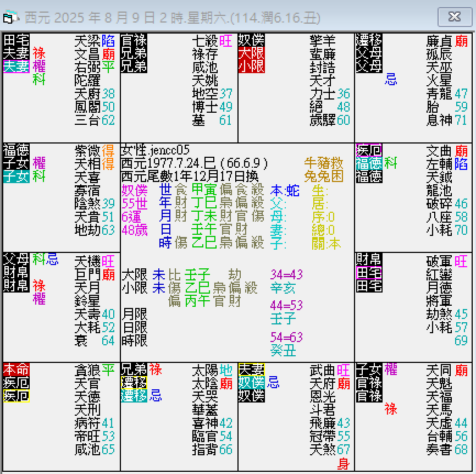Click the '青龍 47' entry
This screenshot has width=476, height=474.
[446, 94]
